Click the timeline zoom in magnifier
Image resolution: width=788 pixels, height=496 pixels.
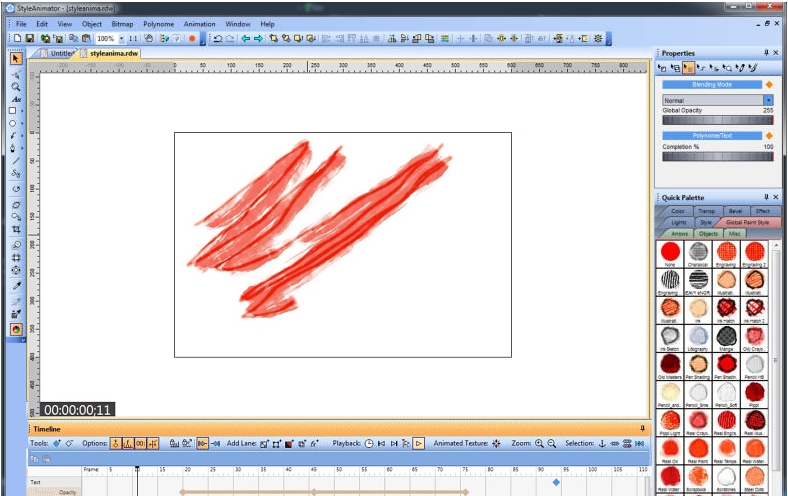click(x=539, y=443)
